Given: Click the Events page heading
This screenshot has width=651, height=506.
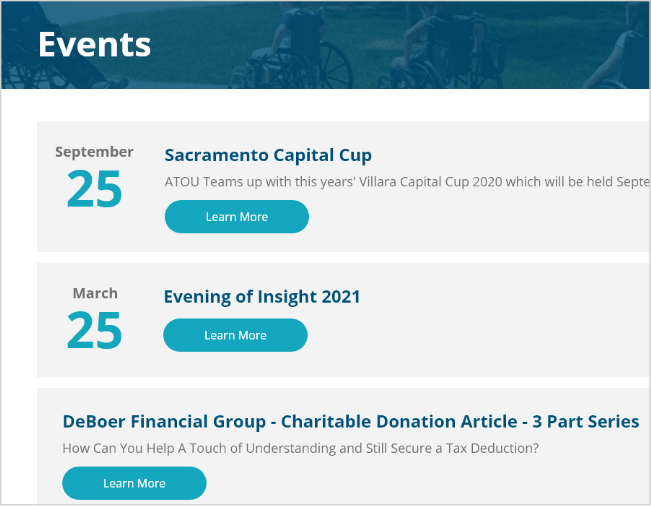Looking at the screenshot, I should click(95, 45).
